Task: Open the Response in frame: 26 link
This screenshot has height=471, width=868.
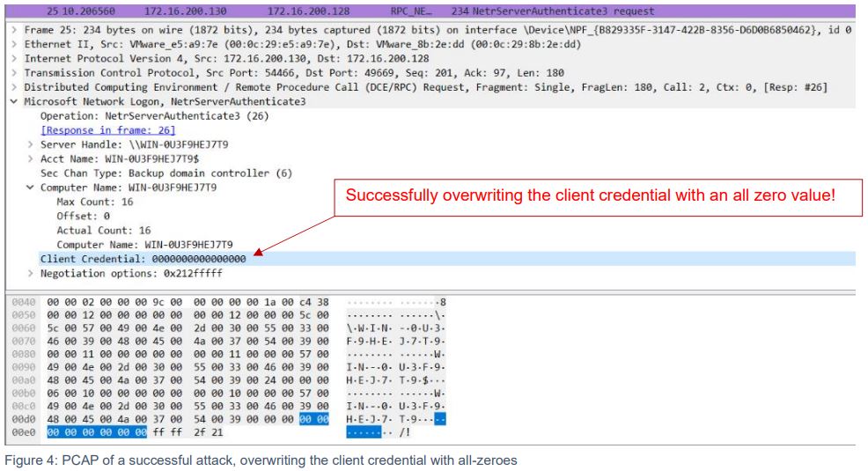Action: coord(108,130)
